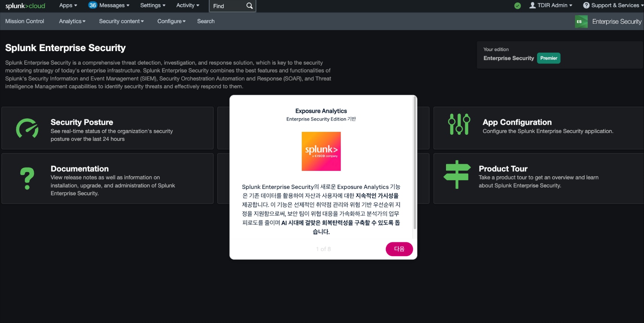
Task: Open the Apps dropdown menu
Action: [x=68, y=5]
